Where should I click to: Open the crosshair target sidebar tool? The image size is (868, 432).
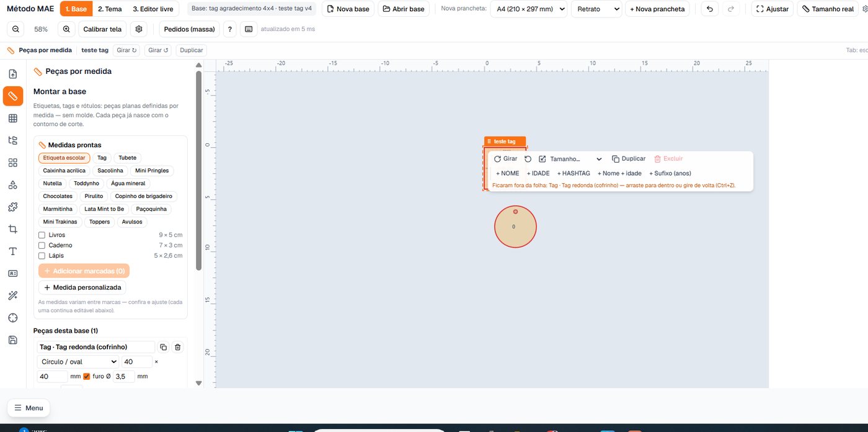(13, 318)
